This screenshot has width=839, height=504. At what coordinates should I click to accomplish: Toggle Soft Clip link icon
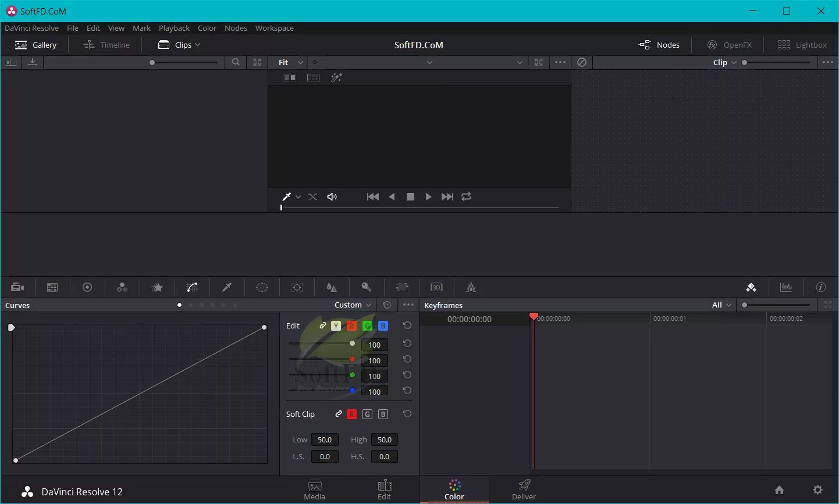338,414
